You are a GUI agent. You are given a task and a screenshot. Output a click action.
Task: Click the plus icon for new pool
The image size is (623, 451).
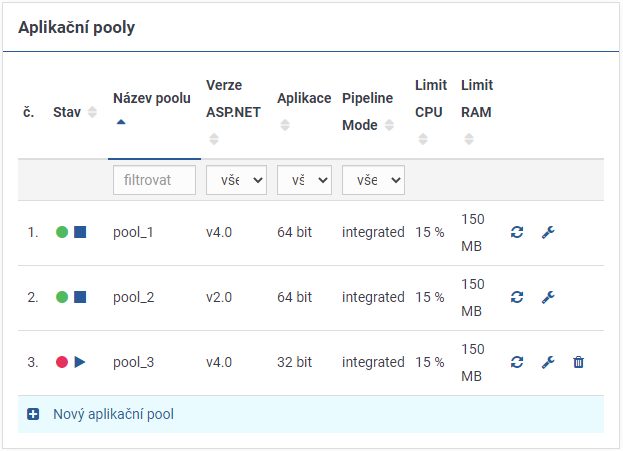pos(33,414)
